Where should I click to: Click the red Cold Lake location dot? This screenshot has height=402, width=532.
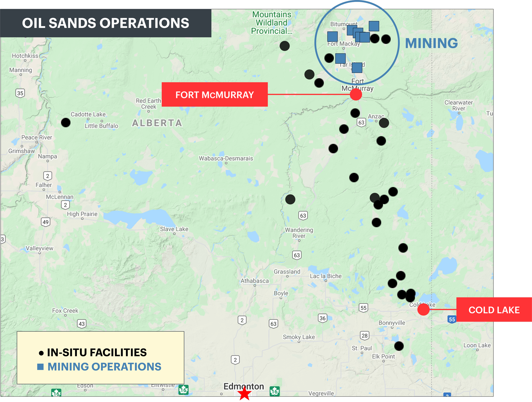point(423,309)
